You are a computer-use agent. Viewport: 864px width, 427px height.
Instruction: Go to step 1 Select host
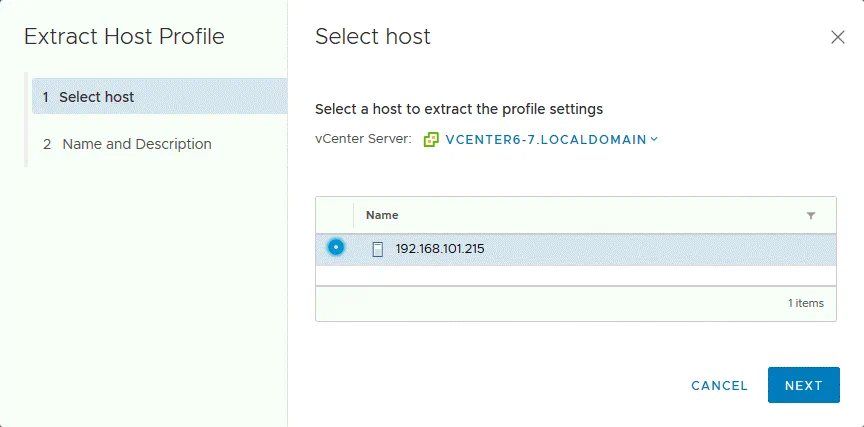97,97
